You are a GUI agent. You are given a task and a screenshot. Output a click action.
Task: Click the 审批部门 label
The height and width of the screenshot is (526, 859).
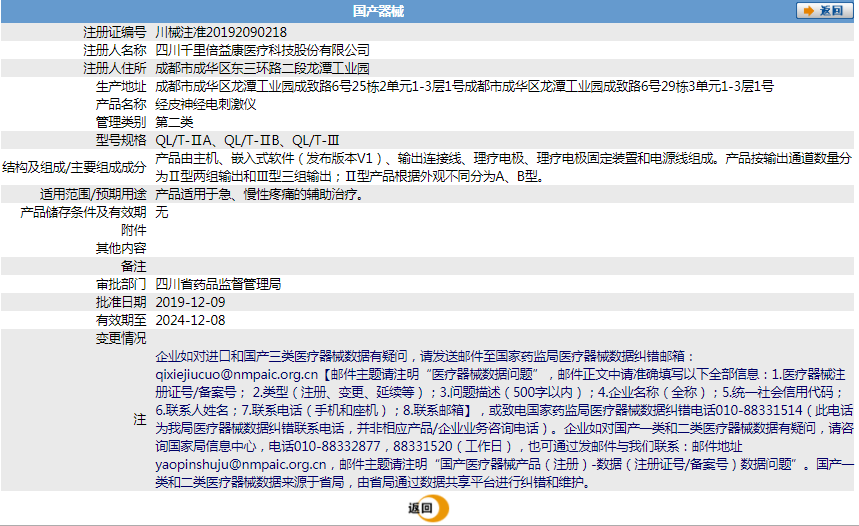[x=121, y=284]
